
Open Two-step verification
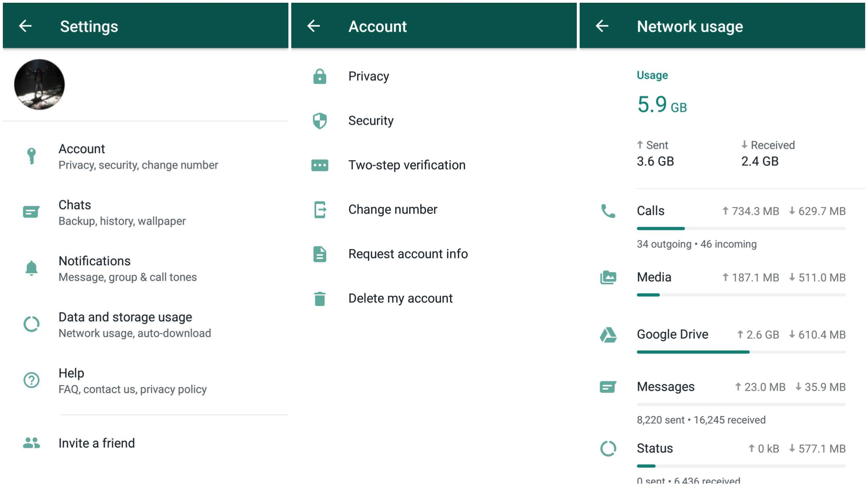[407, 165]
